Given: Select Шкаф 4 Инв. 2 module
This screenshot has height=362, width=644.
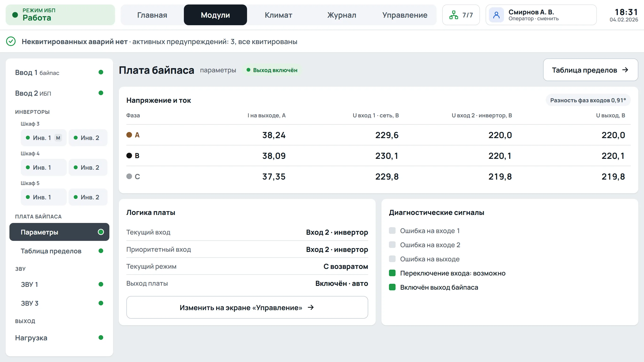Looking at the screenshot, I should pyautogui.click(x=88, y=168).
